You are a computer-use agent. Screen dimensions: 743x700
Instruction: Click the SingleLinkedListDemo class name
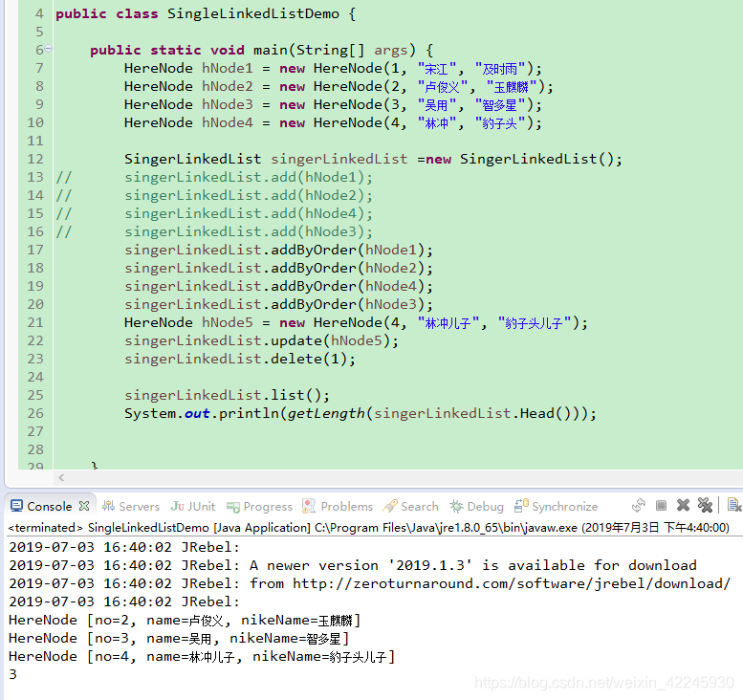pyautogui.click(x=253, y=13)
